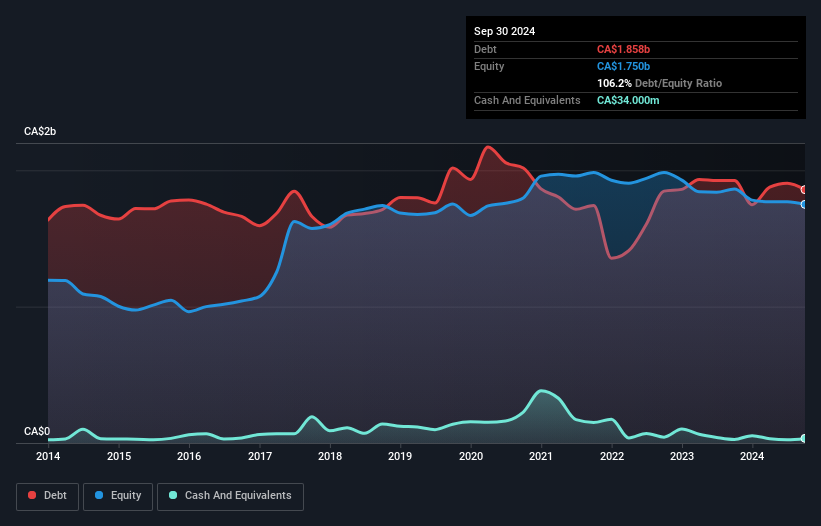Image resolution: width=821 pixels, height=526 pixels.
Task: Click the 2018 x-axis label
Action: pos(330,456)
